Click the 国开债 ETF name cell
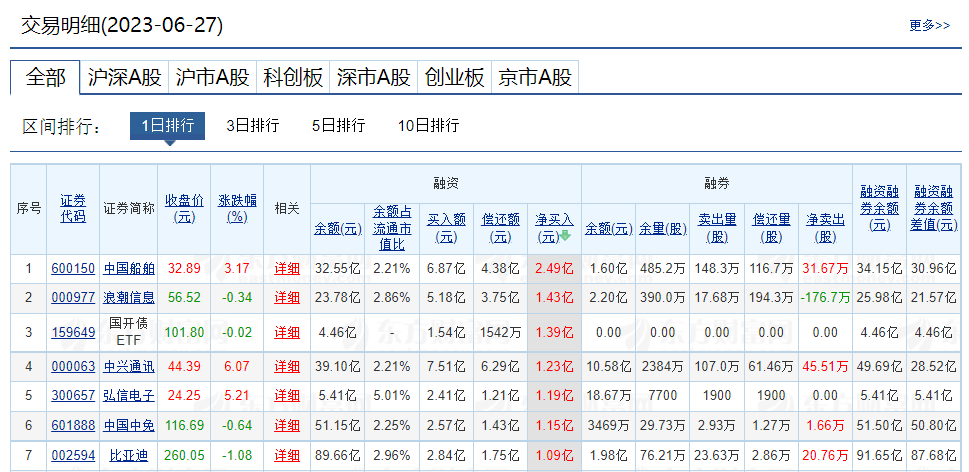 click(x=129, y=332)
